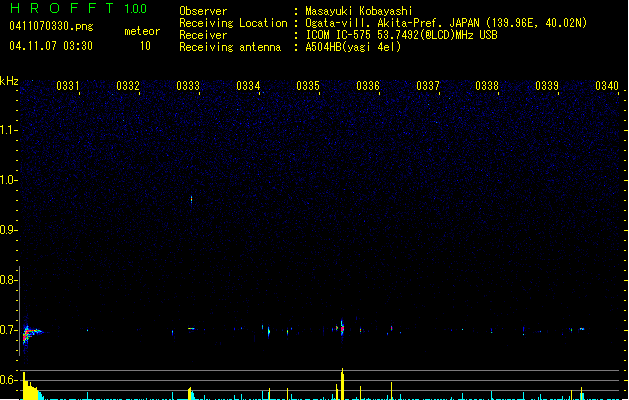The image size is (629, 400).
Task: Click the bright echo near 0.96 kHz at 0333
Action: click(191, 199)
